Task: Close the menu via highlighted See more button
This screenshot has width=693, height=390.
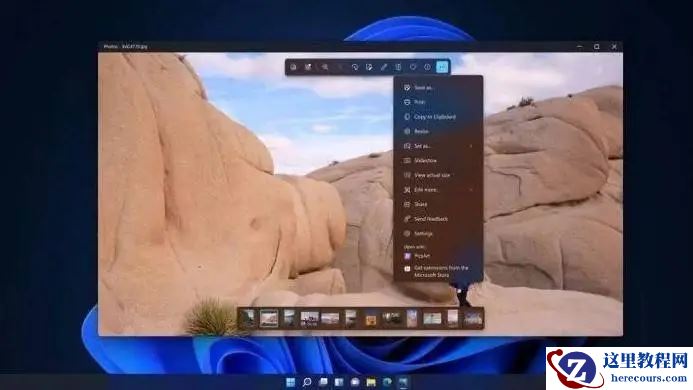Action: (442, 67)
